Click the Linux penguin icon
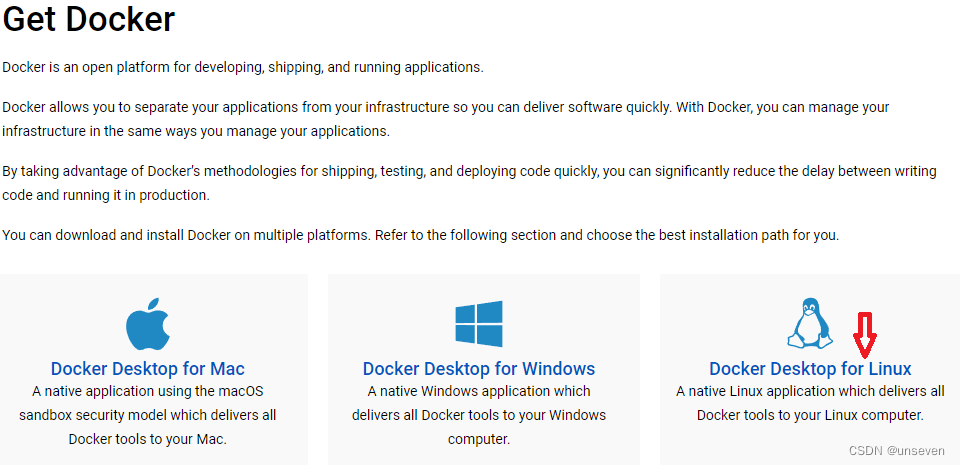This screenshot has height=465, width=960. (x=809, y=323)
